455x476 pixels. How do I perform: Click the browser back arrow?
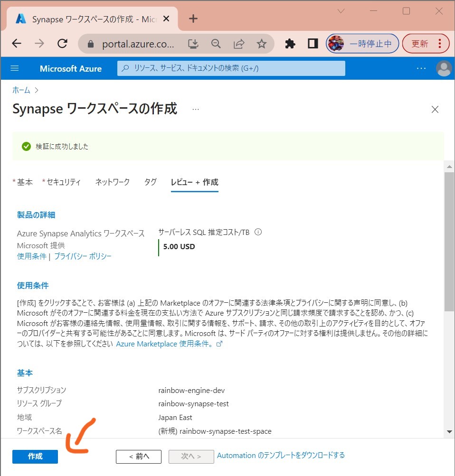pyautogui.click(x=17, y=44)
